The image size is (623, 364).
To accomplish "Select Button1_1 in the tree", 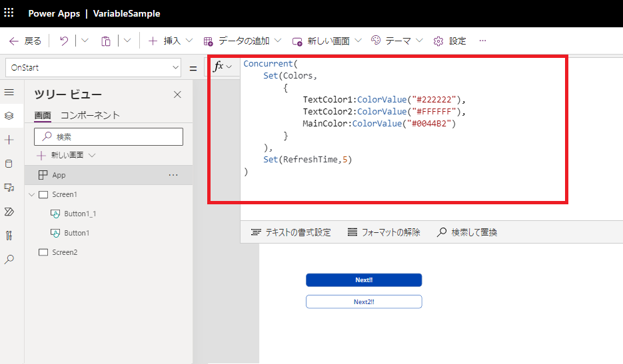I will (80, 214).
